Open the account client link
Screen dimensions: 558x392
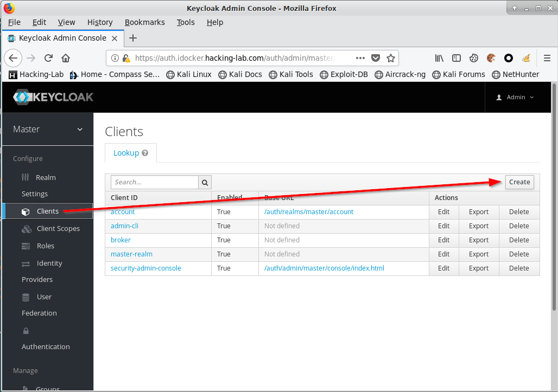coord(123,212)
